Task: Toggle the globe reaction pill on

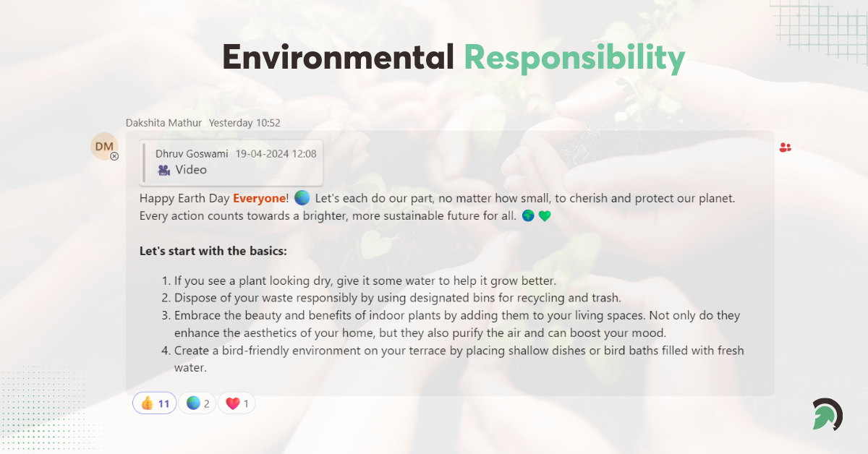Action: (x=197, y=403)
